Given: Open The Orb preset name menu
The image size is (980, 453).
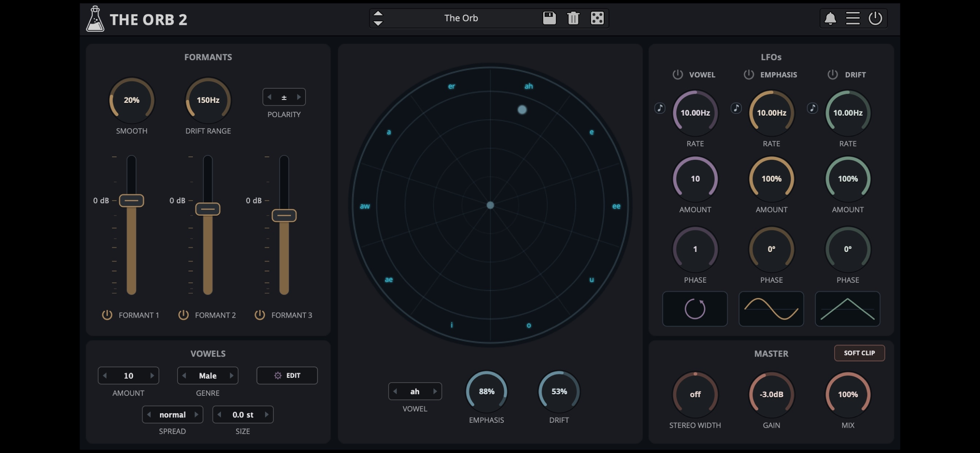Looking at the screenshot, I should tap(461, 18).
